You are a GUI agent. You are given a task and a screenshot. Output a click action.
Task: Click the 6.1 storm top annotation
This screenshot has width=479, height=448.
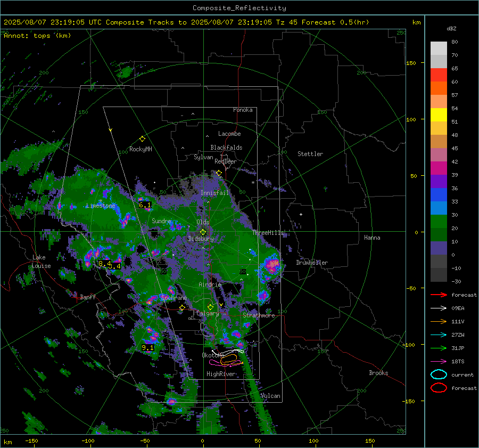[x=145, y=205]
